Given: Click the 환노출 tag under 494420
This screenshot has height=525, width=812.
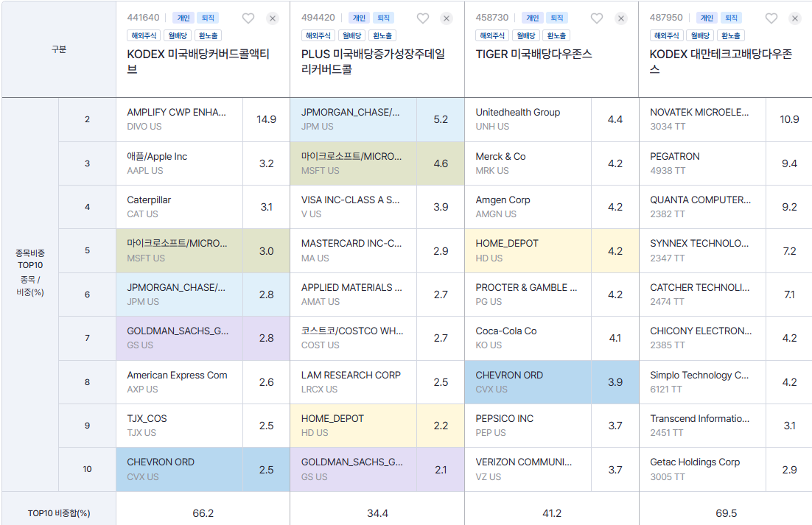Looking at the screenshot, I should coord(382,35).
